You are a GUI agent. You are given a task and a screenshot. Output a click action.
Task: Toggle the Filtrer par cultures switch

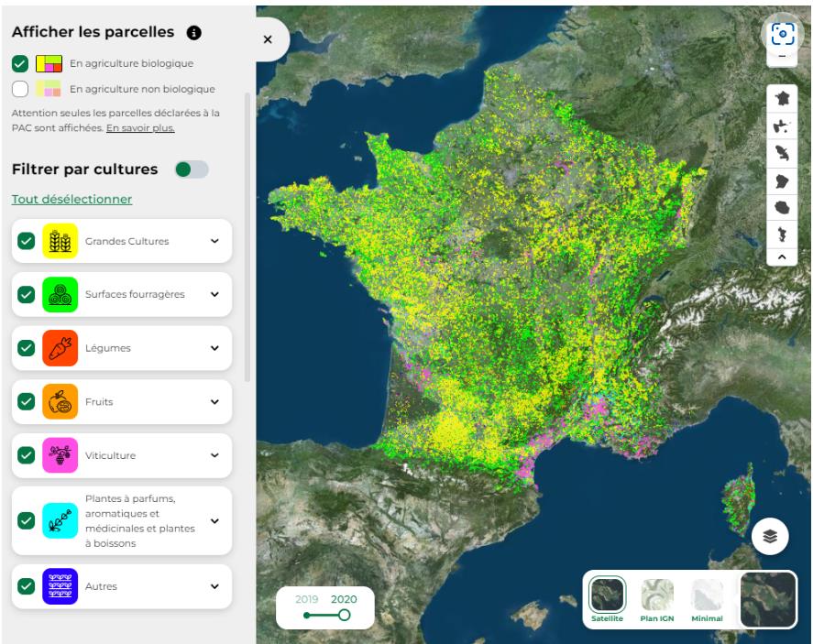[192, 169]
